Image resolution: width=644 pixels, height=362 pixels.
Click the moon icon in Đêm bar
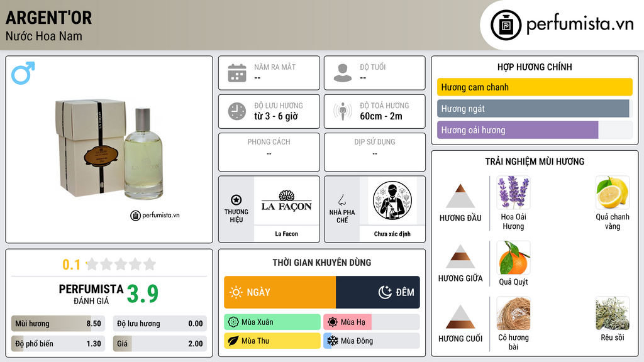pyautogui.click(x=385, y=292)
